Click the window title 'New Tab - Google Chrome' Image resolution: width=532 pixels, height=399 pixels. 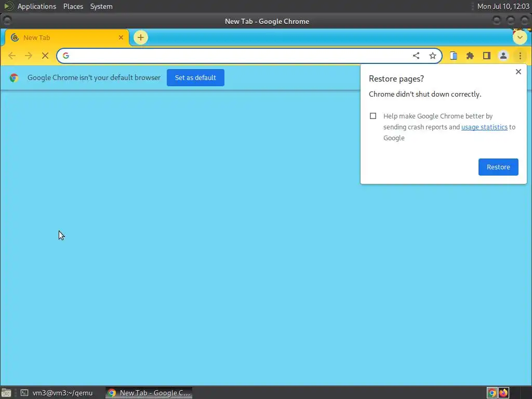tap(267, 21)
